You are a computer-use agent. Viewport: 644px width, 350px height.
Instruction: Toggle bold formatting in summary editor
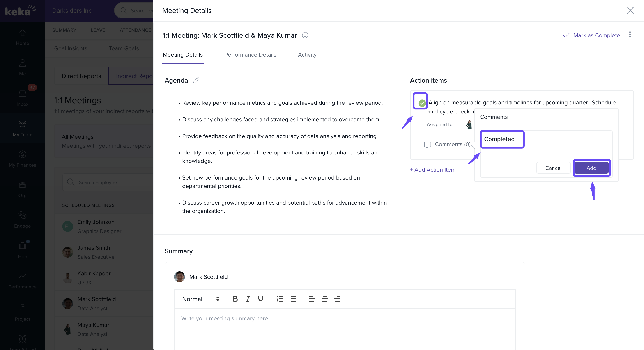point(235,299)
